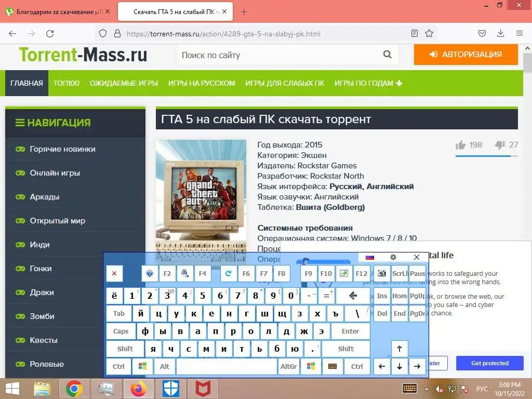This screenshot has width=532, height=399.
Task: View site security padlock info
Action: pos(117,33)
